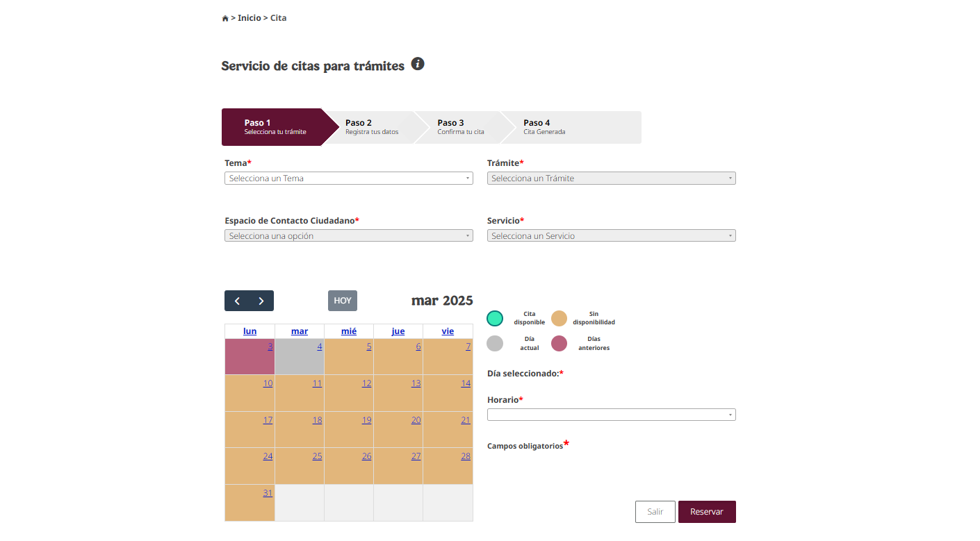This screenshot has width=980, height=541.
Task: Open Espacio de Contacto Ciudadano dropdown
Action: point(349,236)
